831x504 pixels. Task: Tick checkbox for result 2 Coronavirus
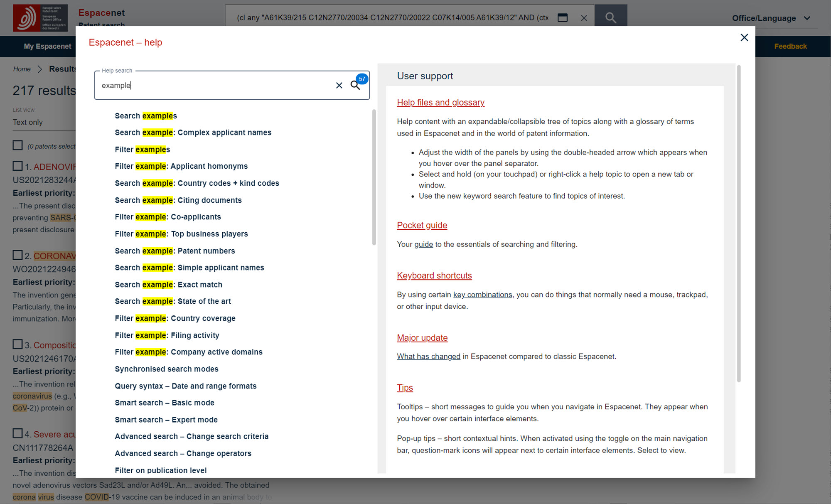pyautogui.click(x=17, y=255)
